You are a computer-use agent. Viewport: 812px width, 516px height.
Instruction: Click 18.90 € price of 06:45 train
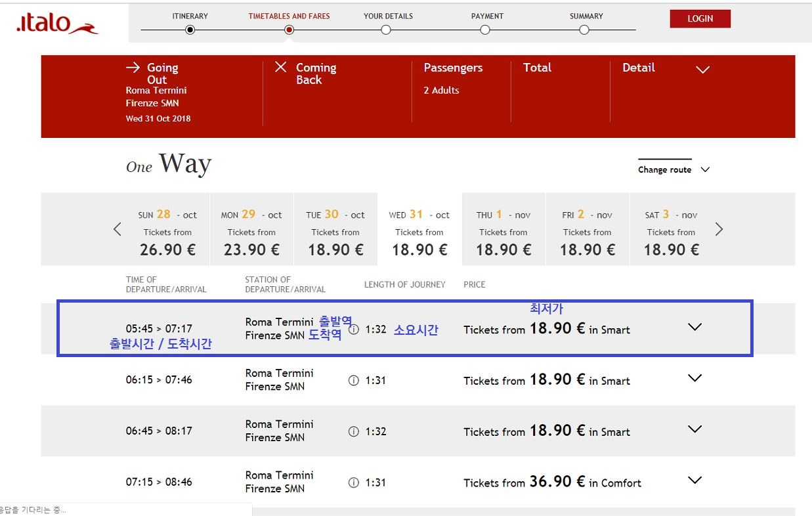[x=557, y=431]
